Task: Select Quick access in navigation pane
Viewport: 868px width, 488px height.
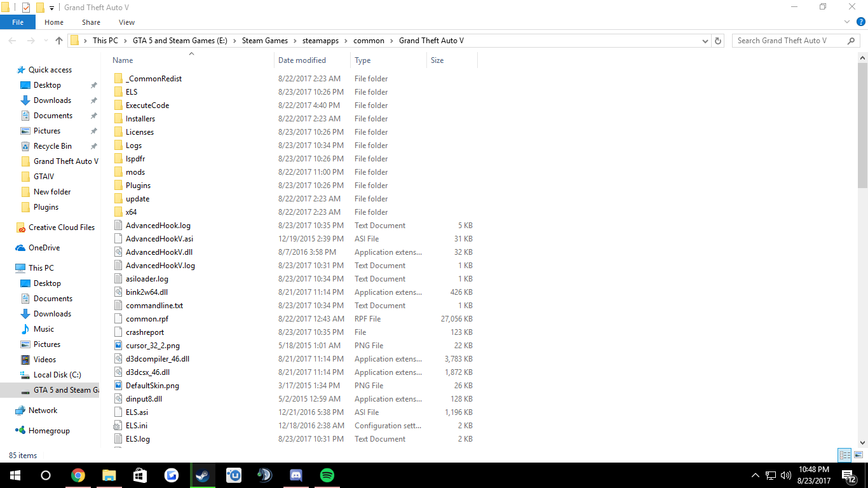Action: click(x=50, y=70)
